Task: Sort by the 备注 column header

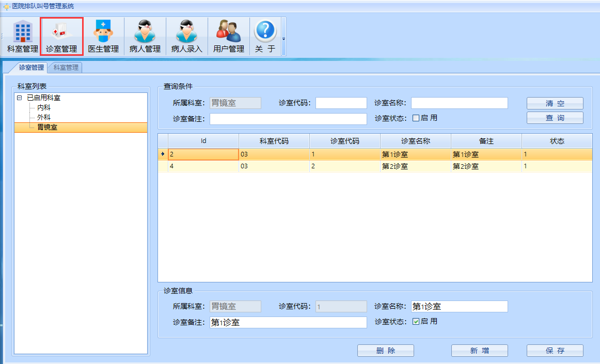Action: click(x=486, y=141)
